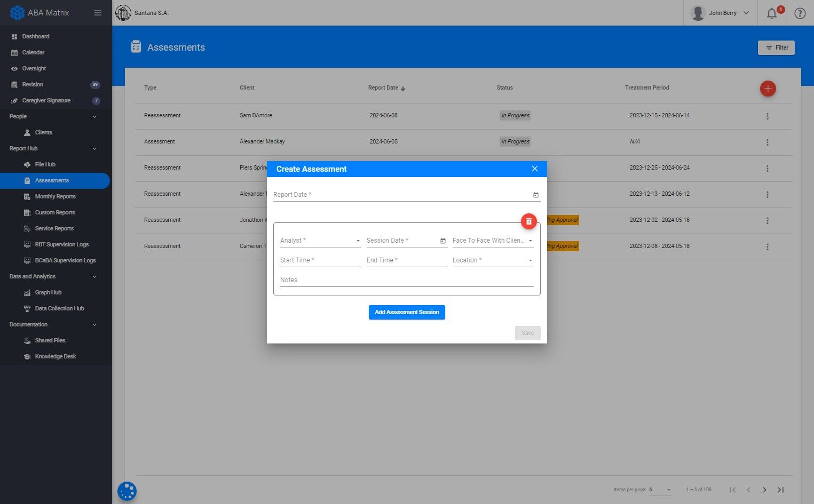
Task: Open the Location dropdown
Action: click(493, 260)
